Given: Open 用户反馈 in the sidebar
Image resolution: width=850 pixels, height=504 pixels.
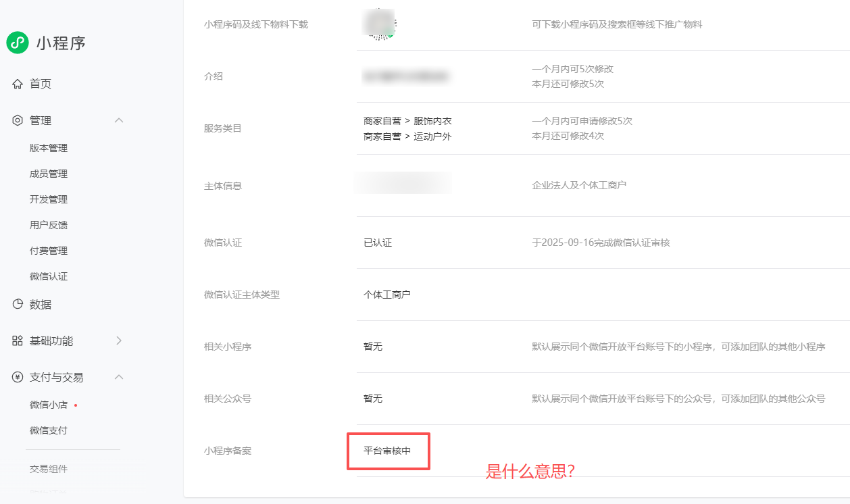Looking at the screenshot, I should pos(49,225).
